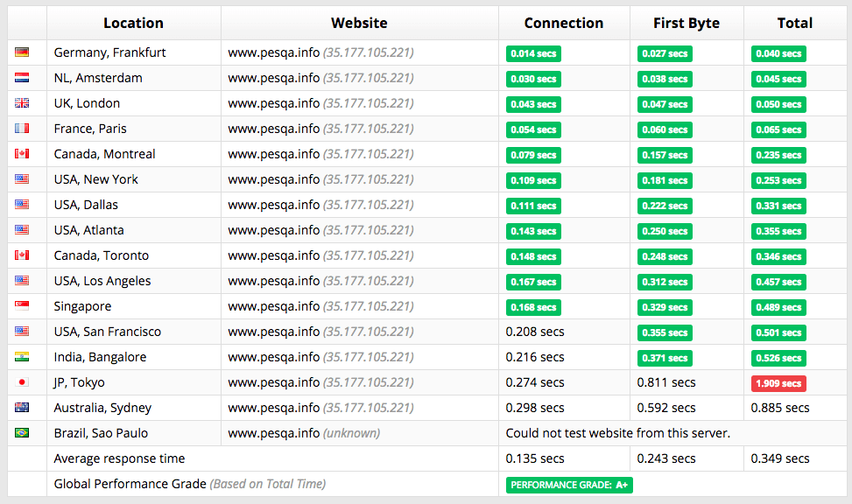Click the USA, Dallas location cell
Image resolution: width=852 pixels, height=504 pixels.
(x=134, y=205)
